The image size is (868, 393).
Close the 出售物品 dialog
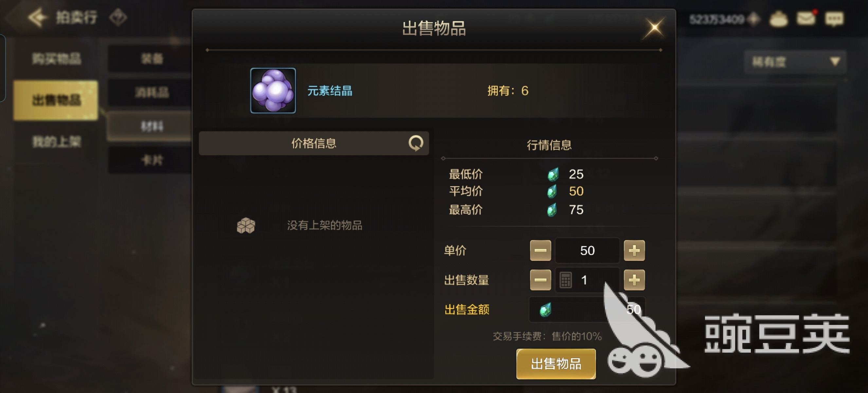pos(654,28)
